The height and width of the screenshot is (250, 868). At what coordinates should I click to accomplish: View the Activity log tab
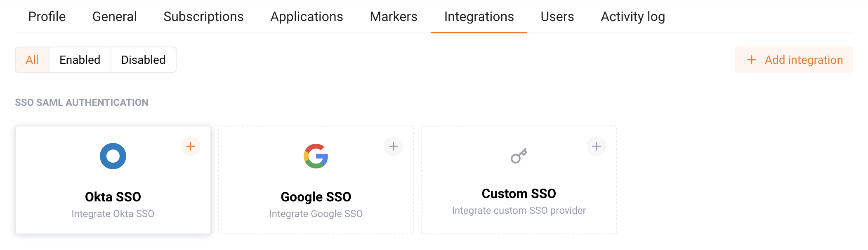(x=632, y=16)
